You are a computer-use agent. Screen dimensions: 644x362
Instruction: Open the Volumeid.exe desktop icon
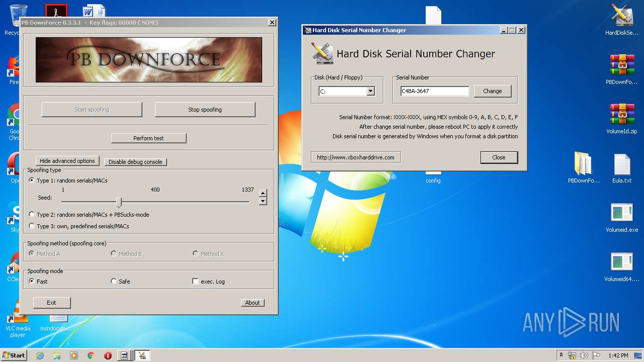[622, 217]
